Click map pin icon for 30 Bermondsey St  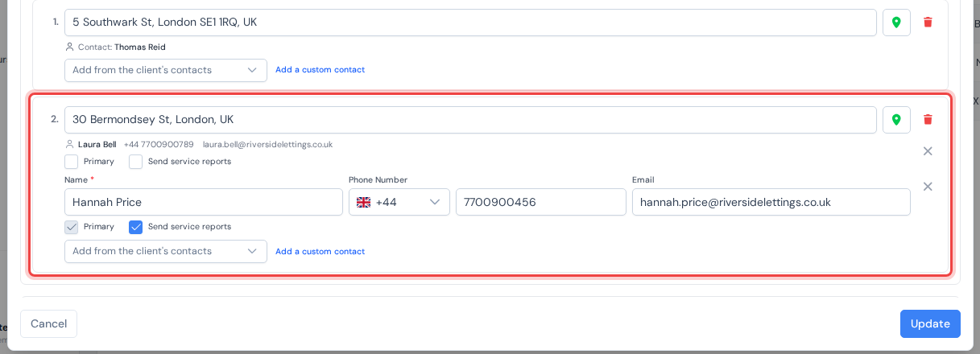(x=896, y=120)
